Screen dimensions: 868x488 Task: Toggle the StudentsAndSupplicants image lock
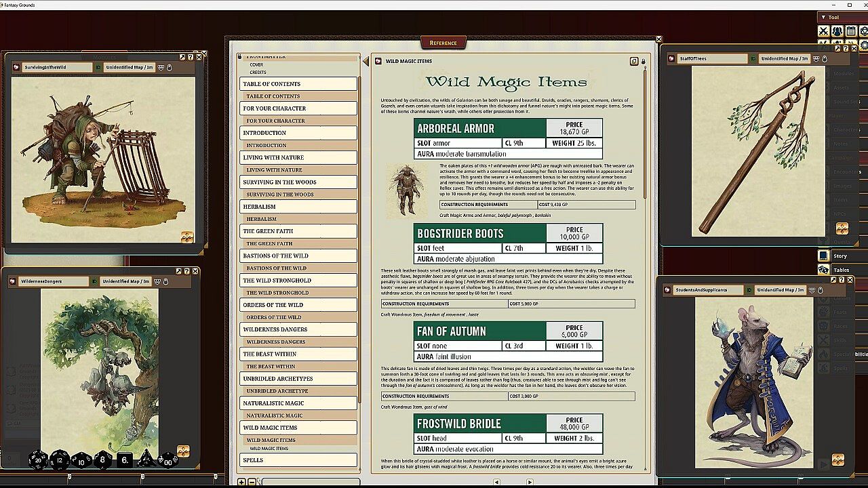point(819,290)
